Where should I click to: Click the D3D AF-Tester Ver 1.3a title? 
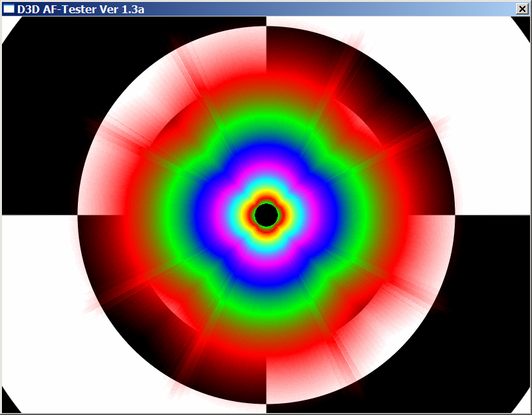tap(81, 9)
